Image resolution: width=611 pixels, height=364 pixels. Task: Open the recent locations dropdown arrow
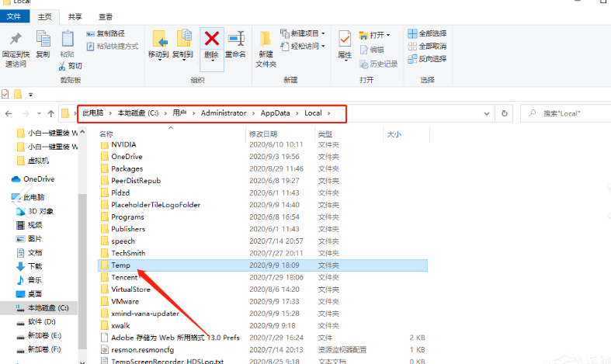point(39,114)
